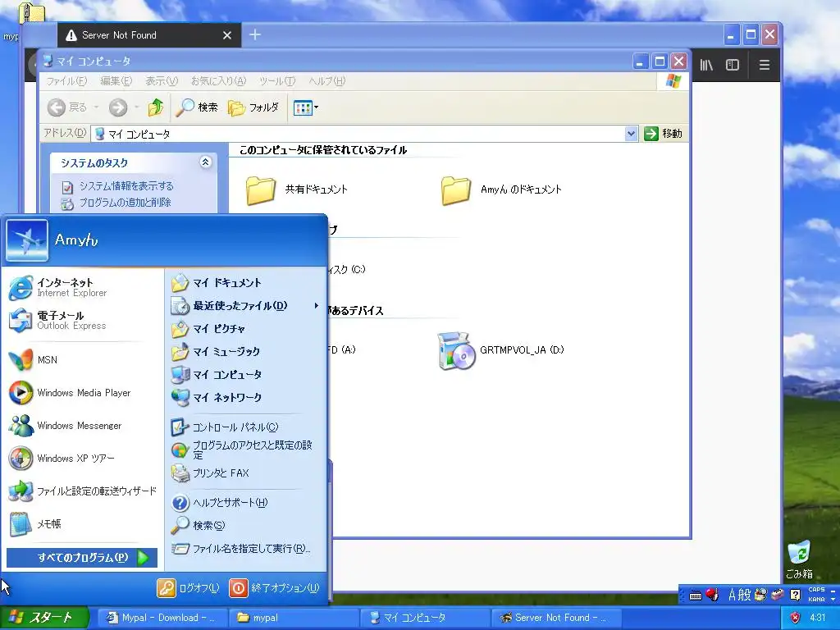Click the ログオフ button
Viewport: 840px width, 630px height.
click(x=189, y=587)
